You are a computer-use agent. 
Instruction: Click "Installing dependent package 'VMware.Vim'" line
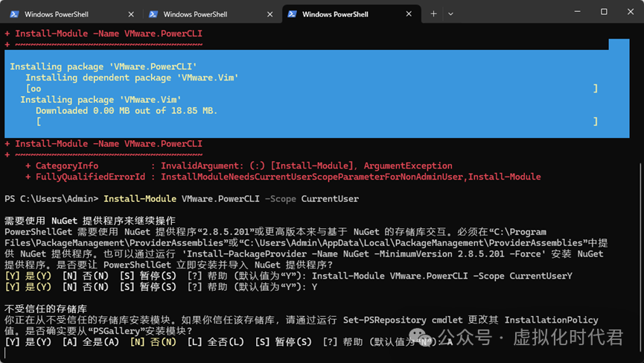point(132,78)
